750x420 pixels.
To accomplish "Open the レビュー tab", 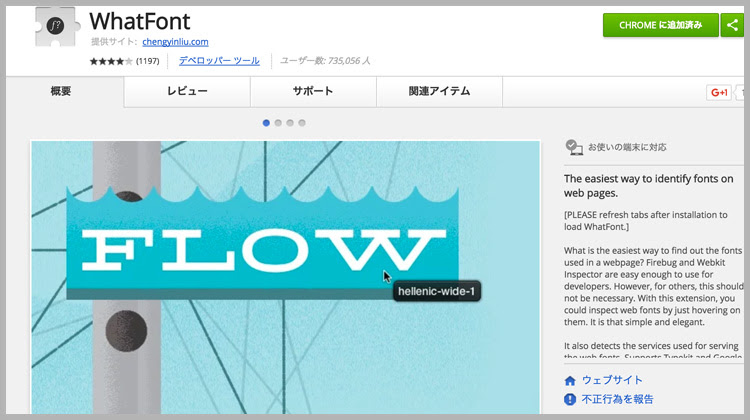I will click(x=187, y=92).
